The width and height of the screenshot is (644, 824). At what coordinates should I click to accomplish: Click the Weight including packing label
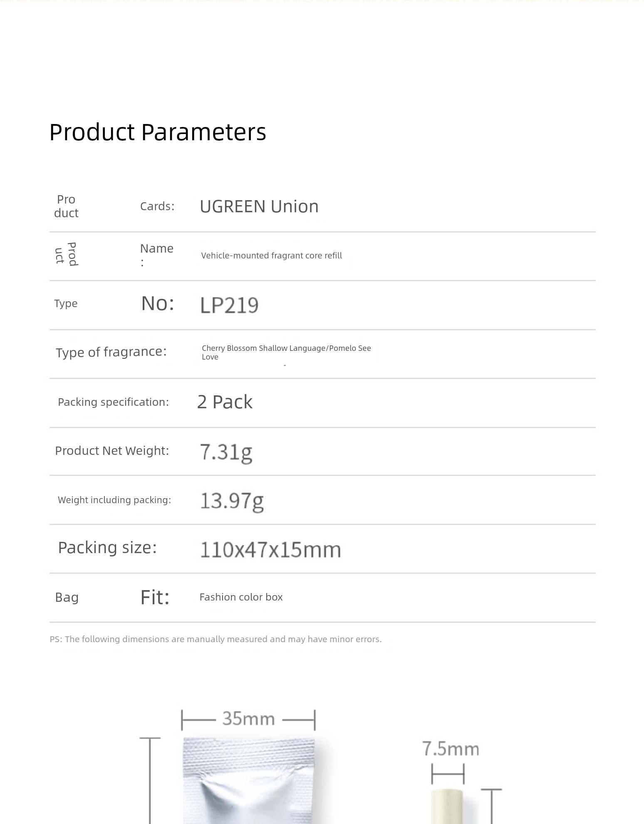(x=114, y=500)
